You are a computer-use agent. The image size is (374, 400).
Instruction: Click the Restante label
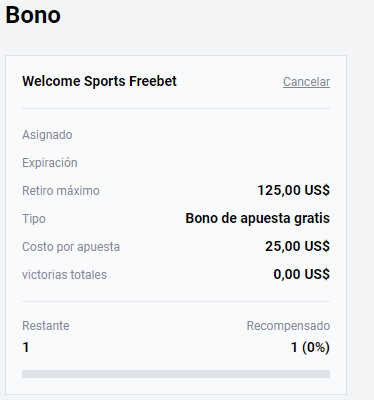pyautogui.click(x=46, y=326)
